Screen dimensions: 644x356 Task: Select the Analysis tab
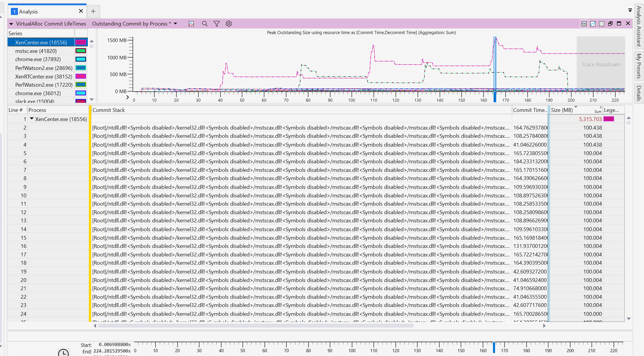(x=46, y=11)
